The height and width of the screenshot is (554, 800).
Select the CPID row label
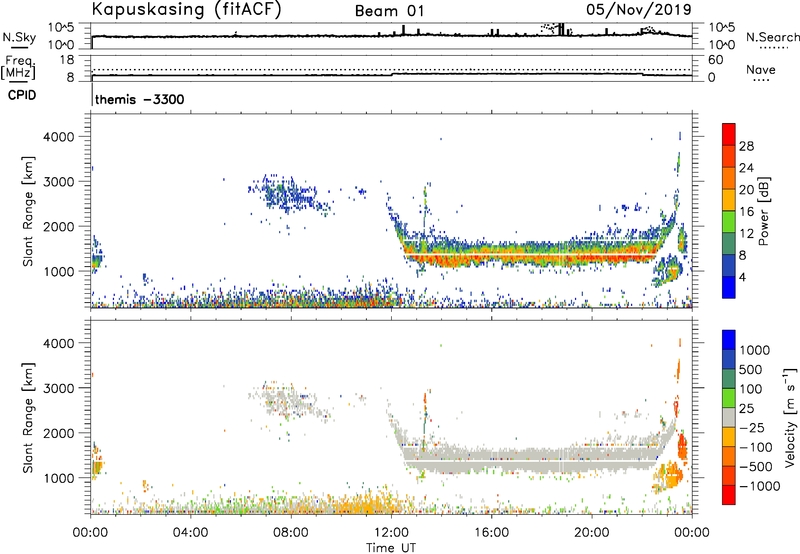tap(22, 95)
